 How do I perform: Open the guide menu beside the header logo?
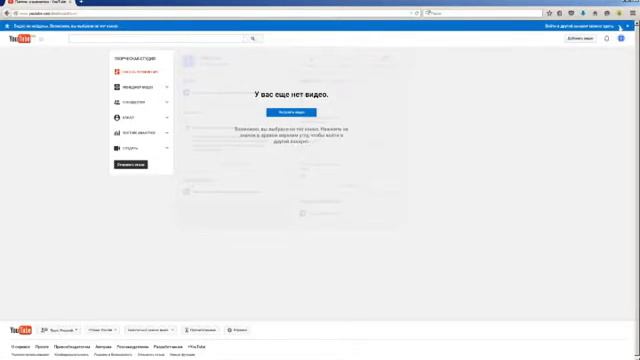(x=42, y=39)
